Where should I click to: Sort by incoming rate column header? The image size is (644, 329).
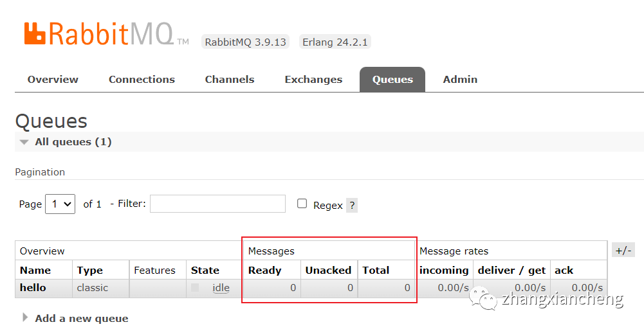pos(444,271)
